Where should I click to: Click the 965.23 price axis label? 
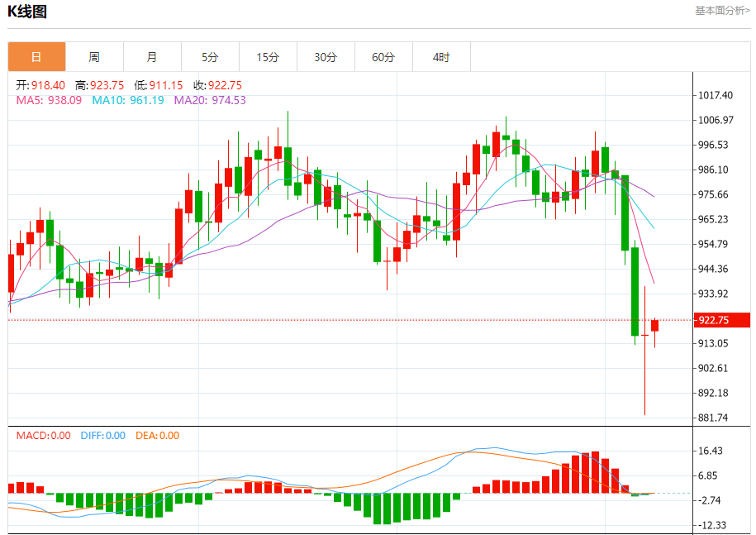714,219
